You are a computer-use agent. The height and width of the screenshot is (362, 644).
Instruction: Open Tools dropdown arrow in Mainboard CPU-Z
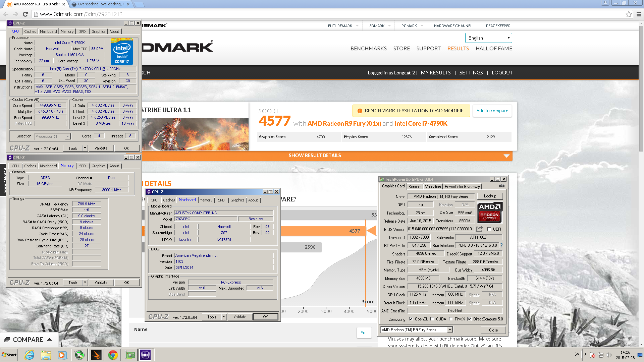[224, 317]
